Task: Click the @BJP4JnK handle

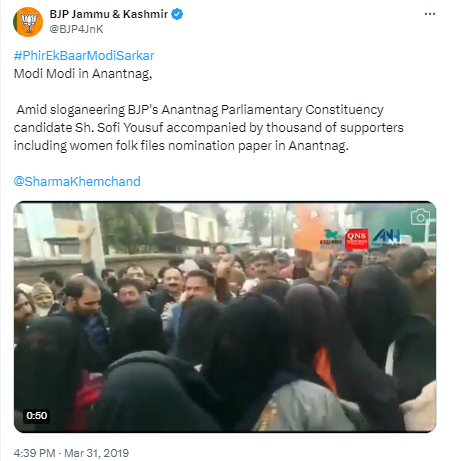Action: pyautogui.click(x=76, y=29)
